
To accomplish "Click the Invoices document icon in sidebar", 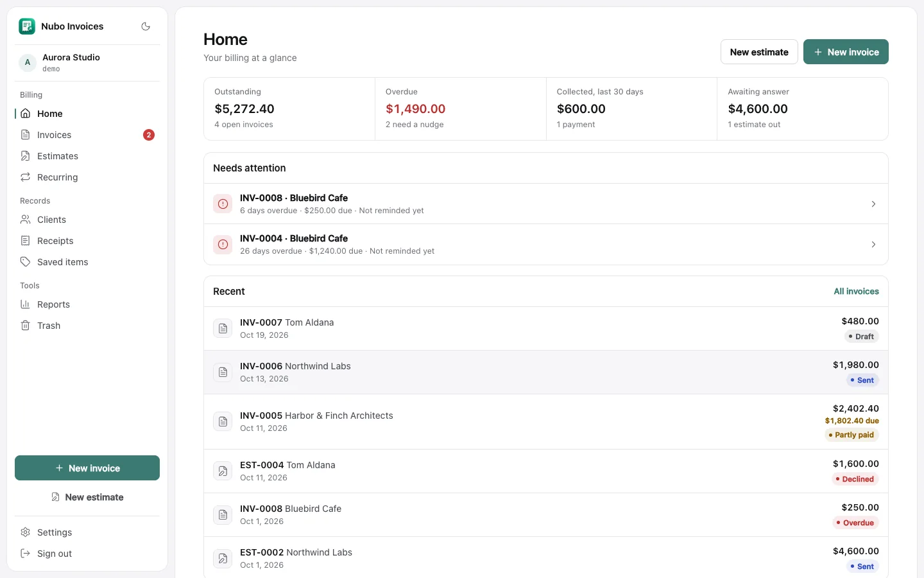I will click(26, 135).
